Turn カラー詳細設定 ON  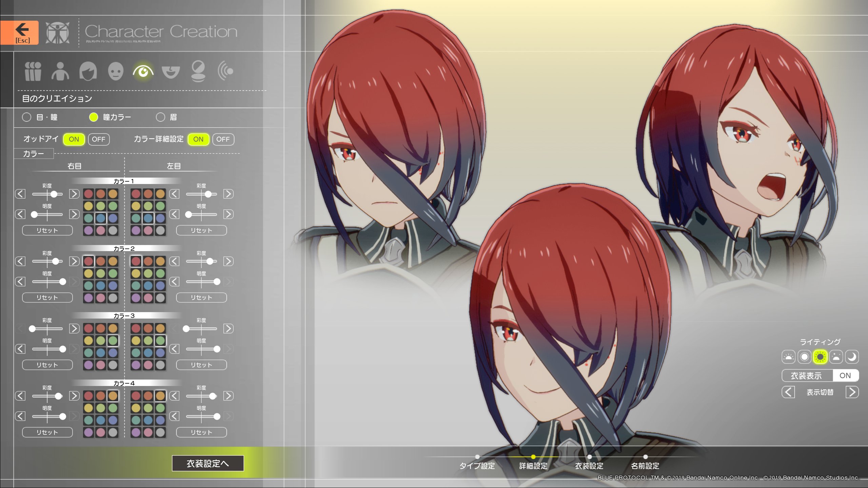[x=198, y=139]
